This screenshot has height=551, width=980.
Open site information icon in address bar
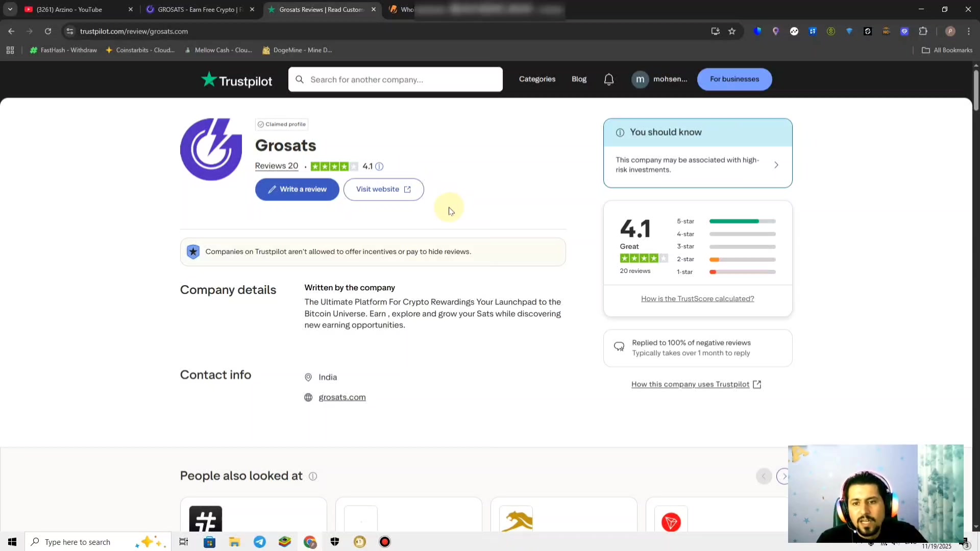[x=70, y=31]
